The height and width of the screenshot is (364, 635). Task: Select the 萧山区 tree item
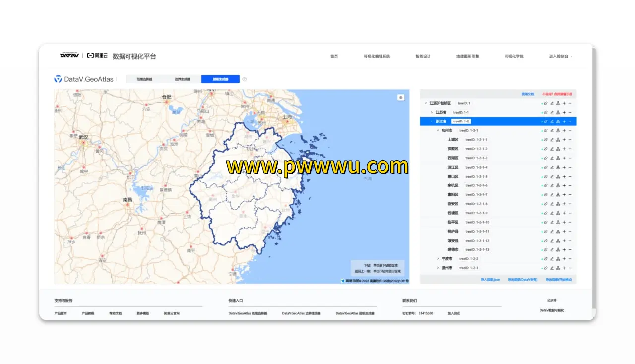pyautogui.click(x=453, y=177)
